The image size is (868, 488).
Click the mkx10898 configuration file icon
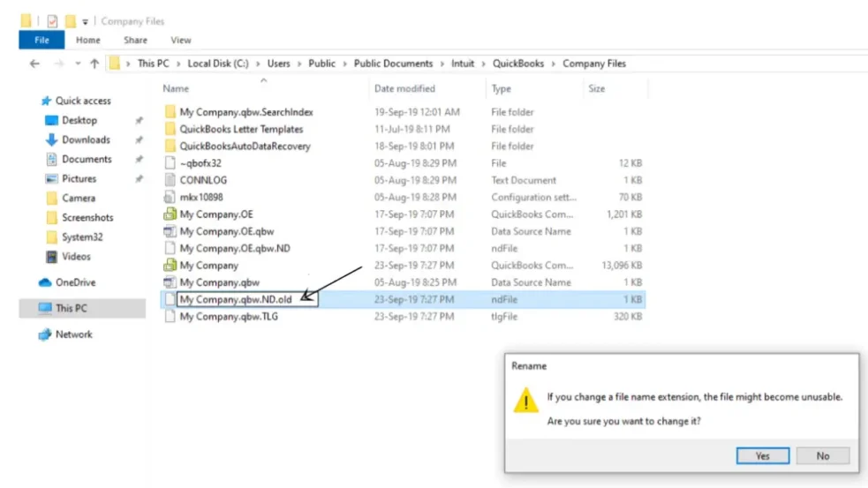170,198
